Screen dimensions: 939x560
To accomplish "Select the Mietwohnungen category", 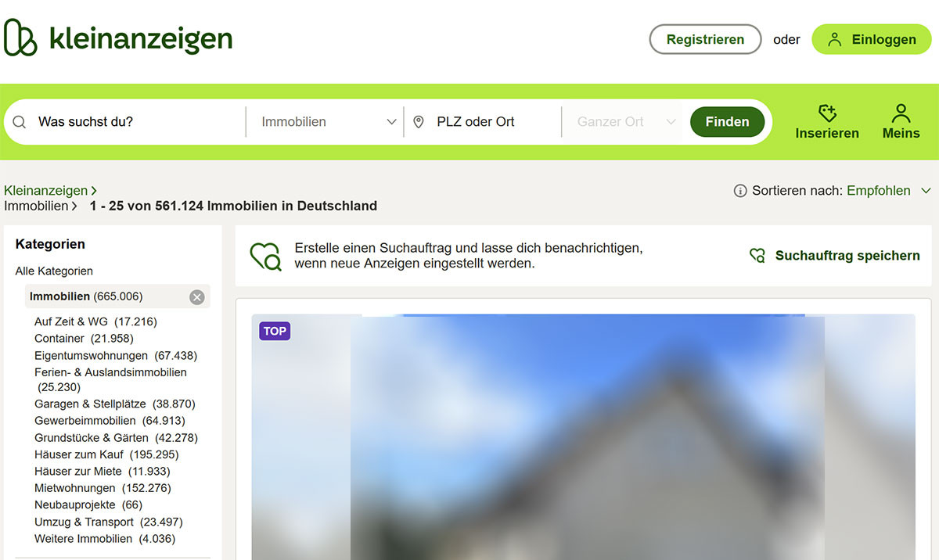I will click(74, 487).
